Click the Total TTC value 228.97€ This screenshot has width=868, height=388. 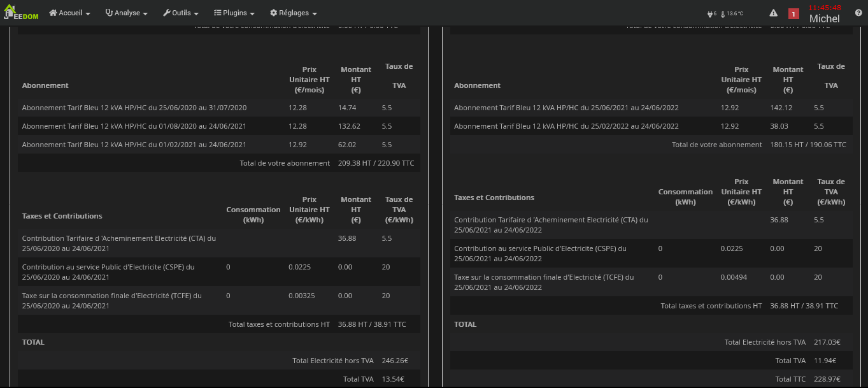(827, 378)
